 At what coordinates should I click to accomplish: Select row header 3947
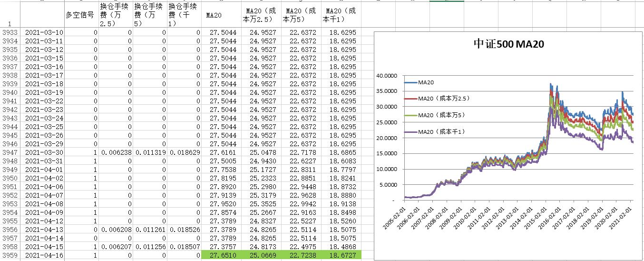click(x=10, y=152)
